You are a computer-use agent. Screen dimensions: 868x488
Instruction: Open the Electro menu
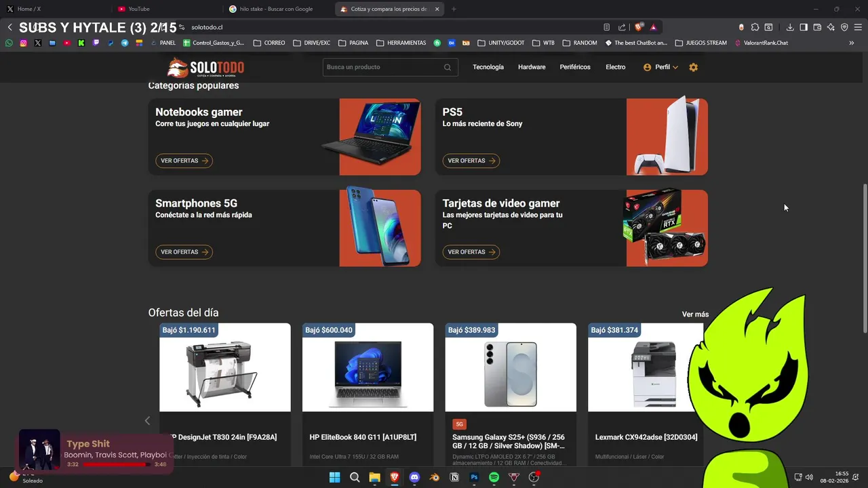coord(616,67)
